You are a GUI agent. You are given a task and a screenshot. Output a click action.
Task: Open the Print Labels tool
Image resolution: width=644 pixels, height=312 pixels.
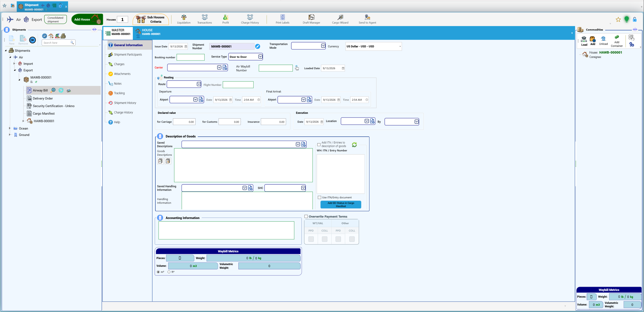pyautogui.click(x=282, y=19)
